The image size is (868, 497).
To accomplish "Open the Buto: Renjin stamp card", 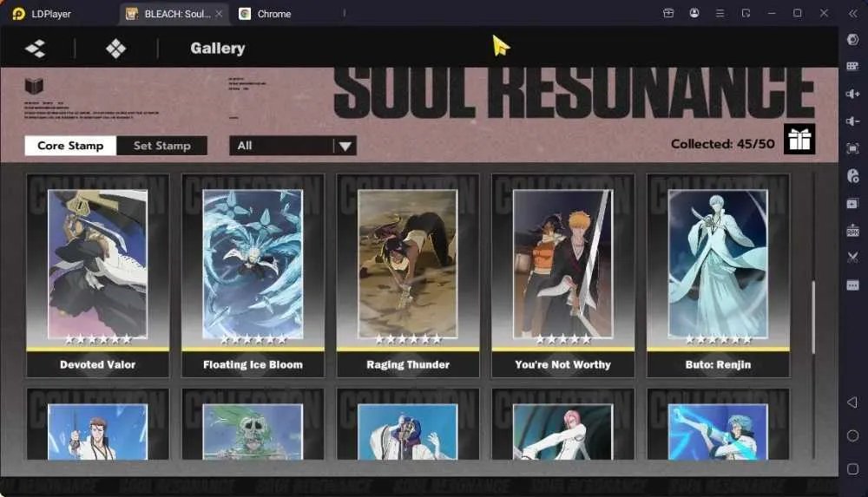I will [718, 276].
